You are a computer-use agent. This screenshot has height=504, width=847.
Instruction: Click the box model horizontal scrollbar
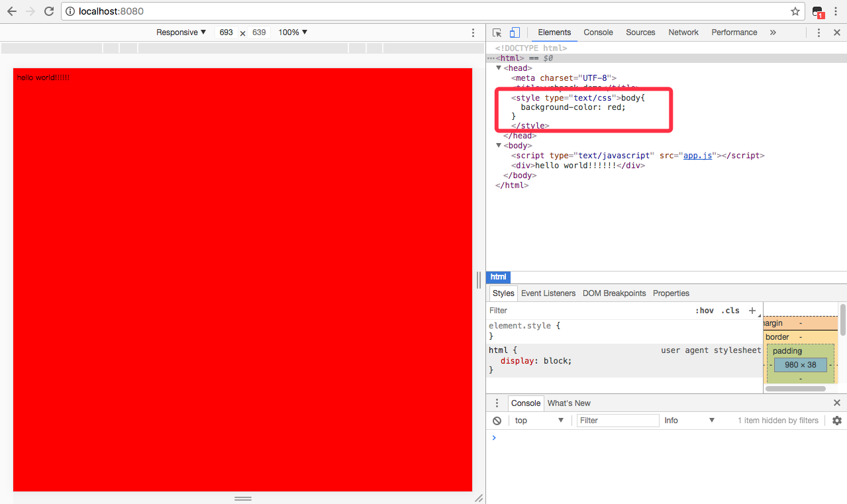(x=795, y=389)
